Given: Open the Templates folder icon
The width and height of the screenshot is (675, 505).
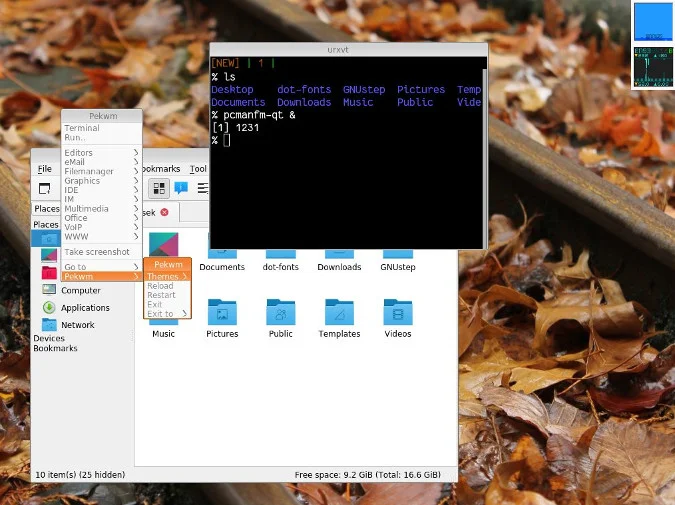Looking at the screenshot, I should coord(339,313).
